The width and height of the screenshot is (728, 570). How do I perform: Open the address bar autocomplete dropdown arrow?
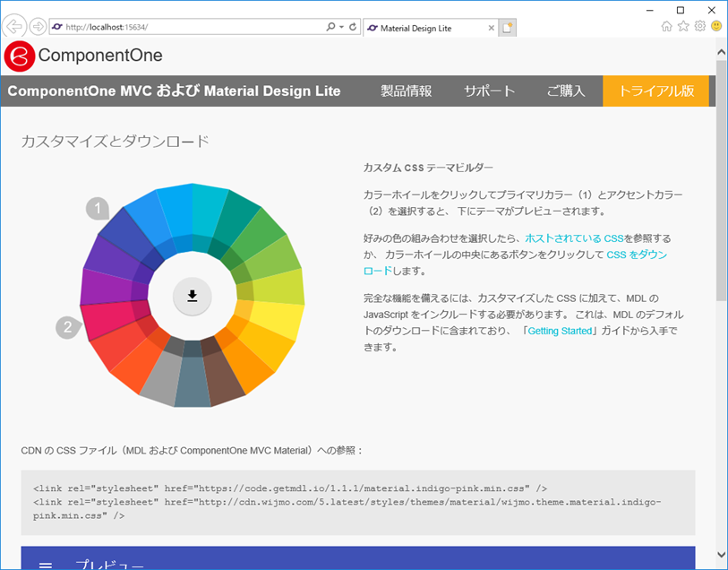click(x=341, y=27)
